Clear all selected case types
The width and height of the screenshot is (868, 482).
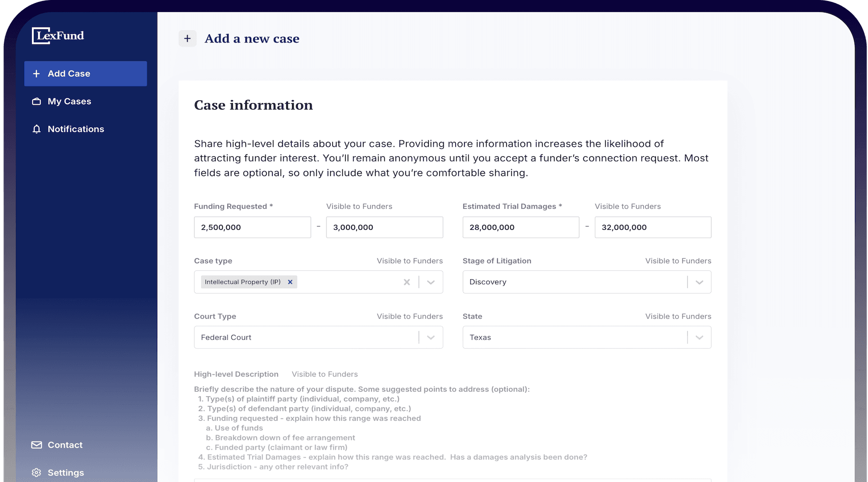point(407,282)
